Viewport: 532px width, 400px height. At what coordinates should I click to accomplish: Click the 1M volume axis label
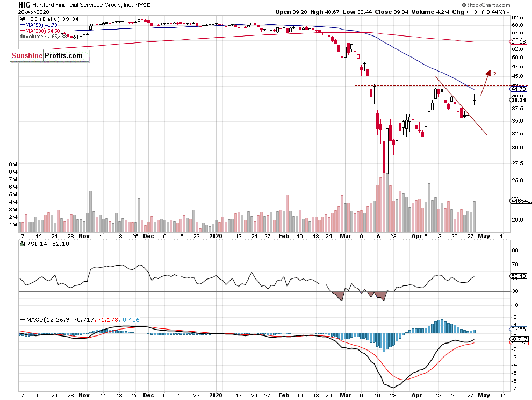tap(13, 225)
